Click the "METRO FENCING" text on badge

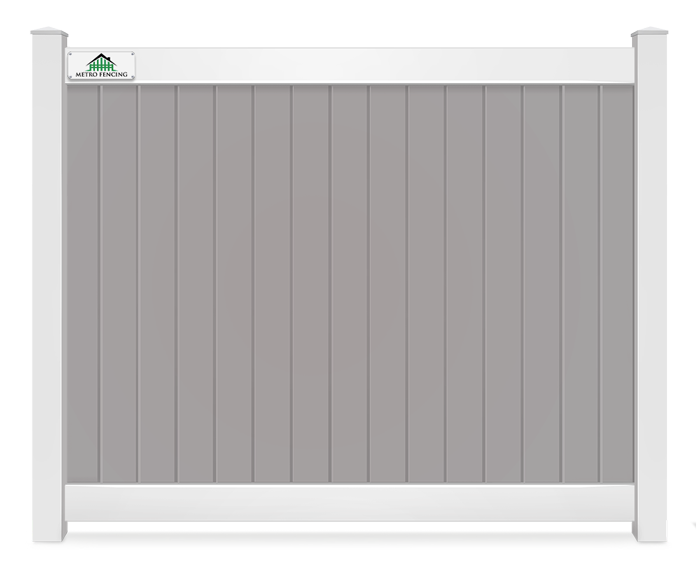(101, 75)
